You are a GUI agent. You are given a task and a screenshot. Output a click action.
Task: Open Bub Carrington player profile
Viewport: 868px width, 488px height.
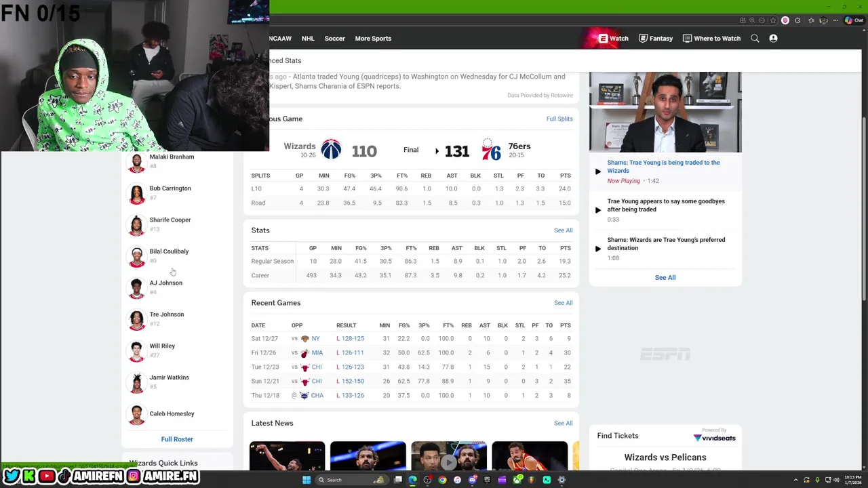tap(170, 188)
